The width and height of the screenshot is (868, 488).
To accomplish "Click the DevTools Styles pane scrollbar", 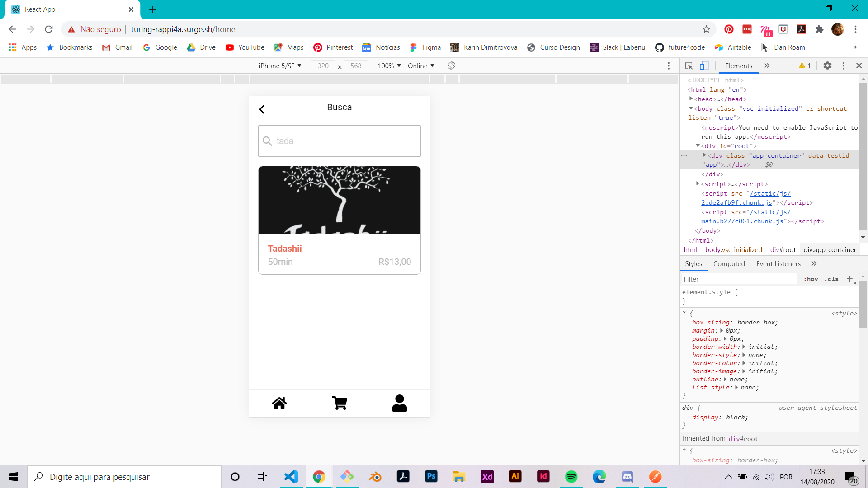I will [x=863, y=305].
